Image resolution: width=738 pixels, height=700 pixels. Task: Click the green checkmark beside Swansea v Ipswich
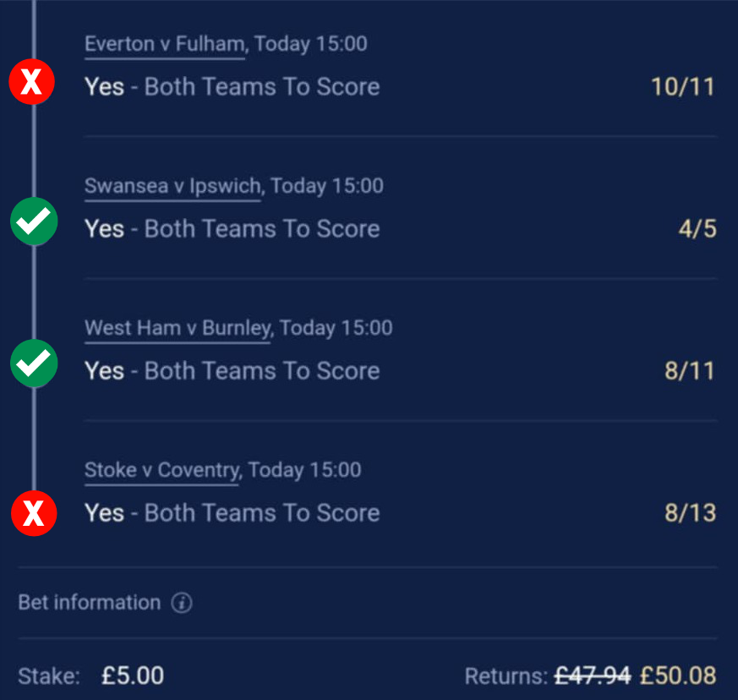(33, 222)
